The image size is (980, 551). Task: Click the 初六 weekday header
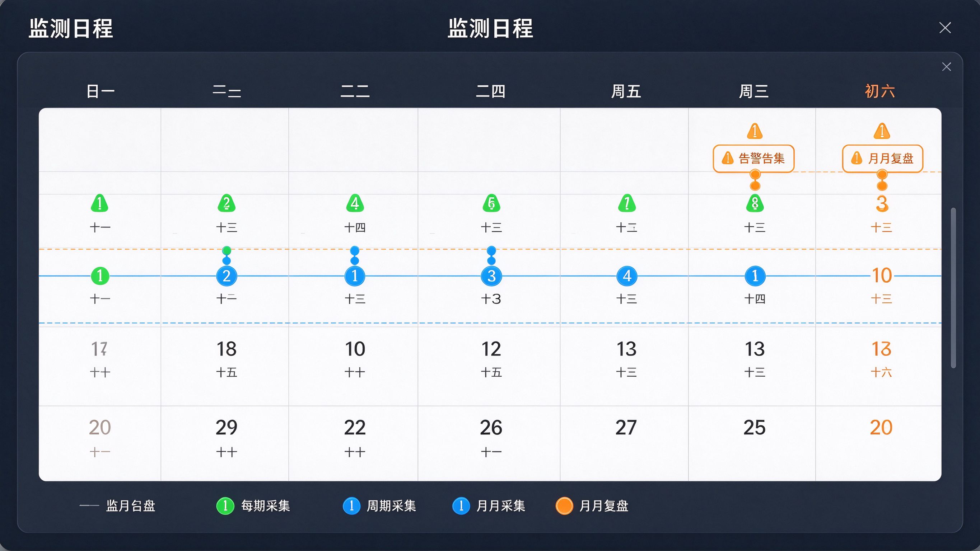click(x=880, y=91)
